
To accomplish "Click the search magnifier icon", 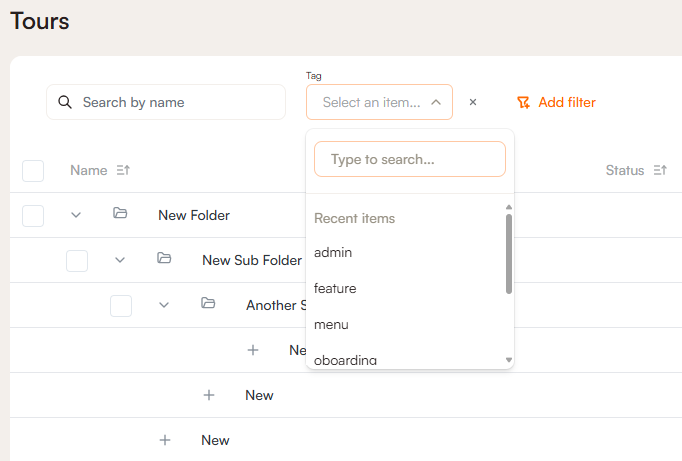I will coord(65,102).
